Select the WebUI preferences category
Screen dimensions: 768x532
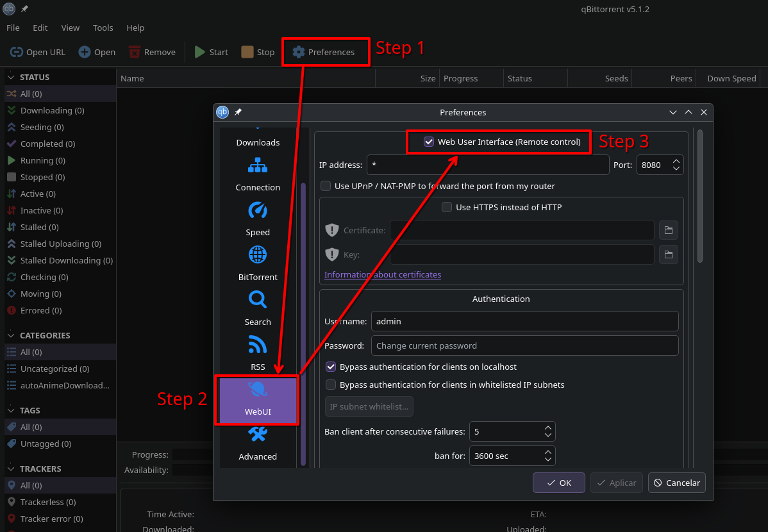[258, 400]
